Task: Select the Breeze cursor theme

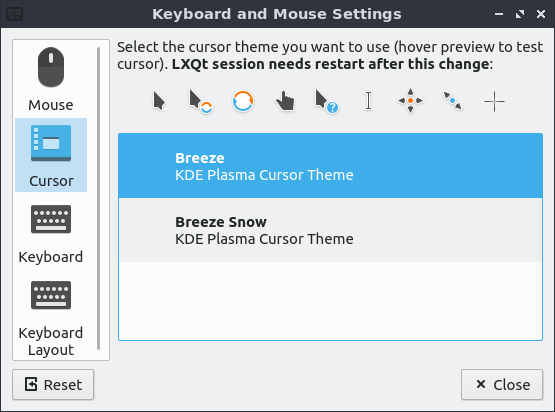Action: pos(330,166)
